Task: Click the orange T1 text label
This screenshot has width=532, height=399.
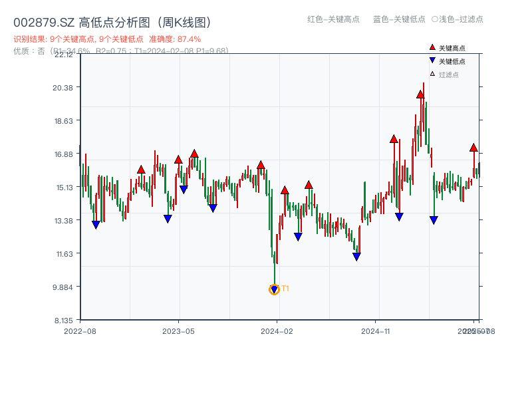Action: pyautogui.click(x=285, y=289)
